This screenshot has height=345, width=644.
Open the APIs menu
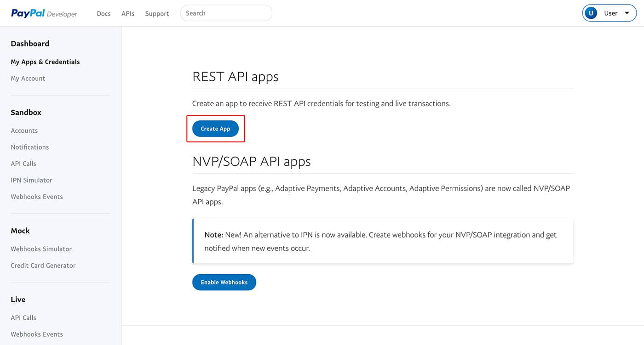point(128,14)
